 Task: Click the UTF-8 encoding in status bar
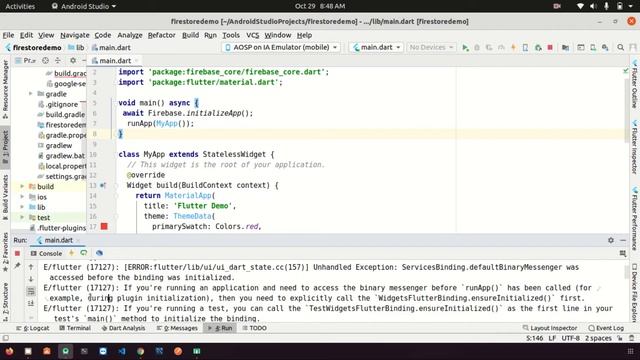tap(570, 338)
